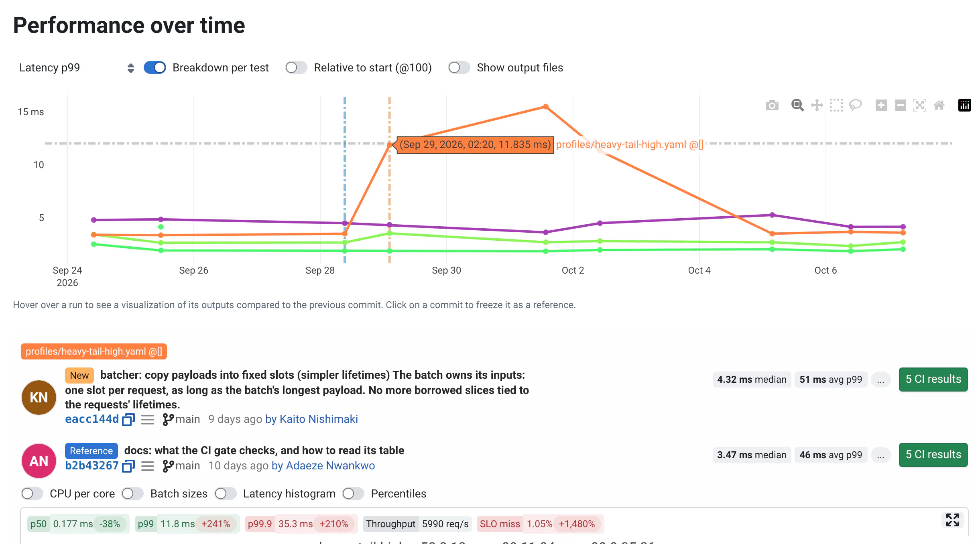Screen dimensions: 980x544
Task: Click the SLO miss 1.05% badge
Action: pos(540,524)
